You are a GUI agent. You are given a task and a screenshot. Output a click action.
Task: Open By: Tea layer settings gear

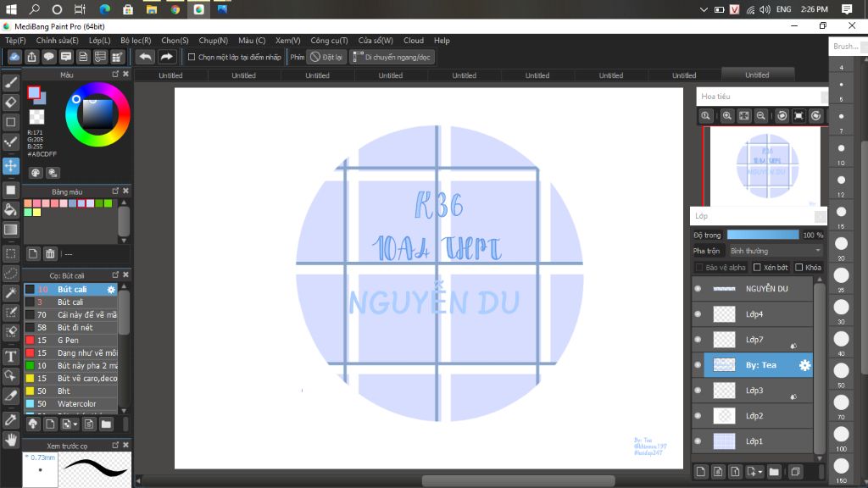pos(804,365)
